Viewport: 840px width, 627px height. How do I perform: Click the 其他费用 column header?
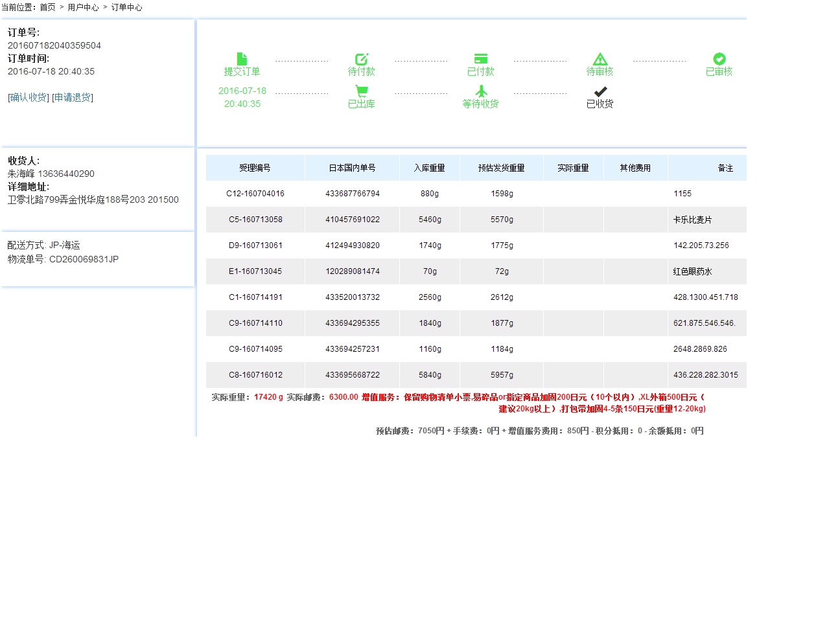click(x=635, y=168)
